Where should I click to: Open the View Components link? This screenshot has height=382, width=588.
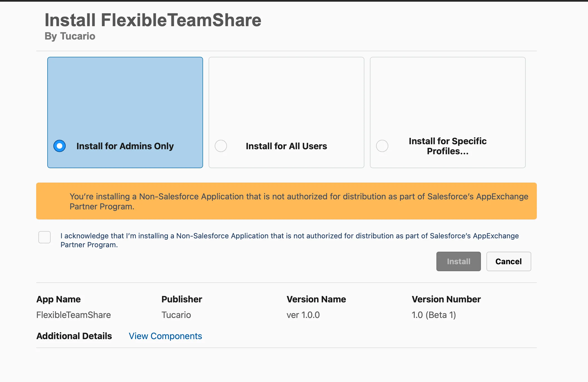click(x=165, y=336)
